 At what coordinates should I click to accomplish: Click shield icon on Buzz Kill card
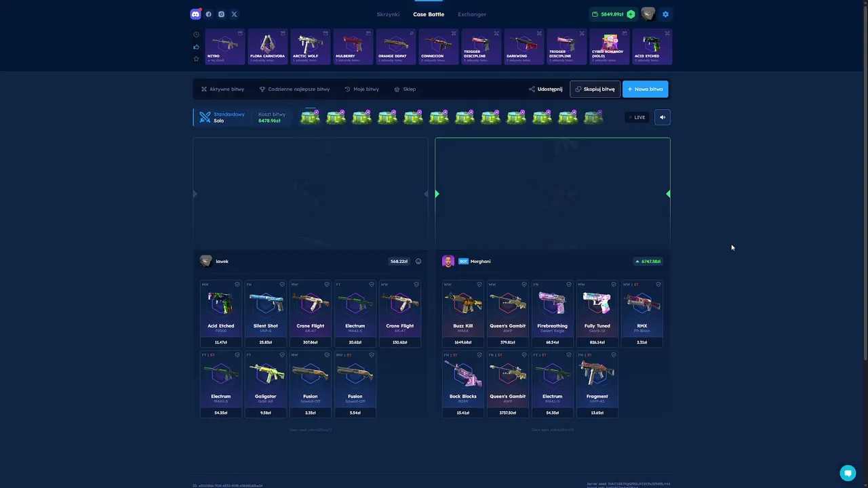[479, 285]
